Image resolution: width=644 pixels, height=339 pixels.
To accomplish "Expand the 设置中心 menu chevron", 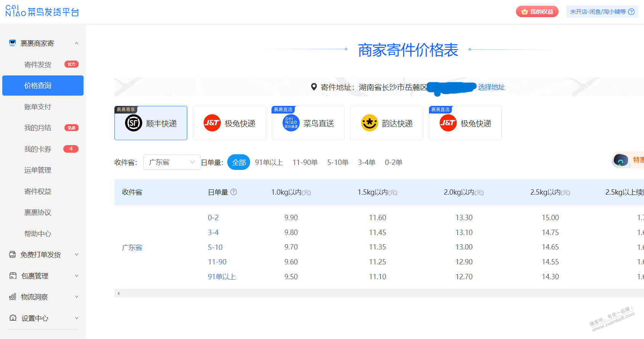I will pyautogui.click(x=77, y=318).
